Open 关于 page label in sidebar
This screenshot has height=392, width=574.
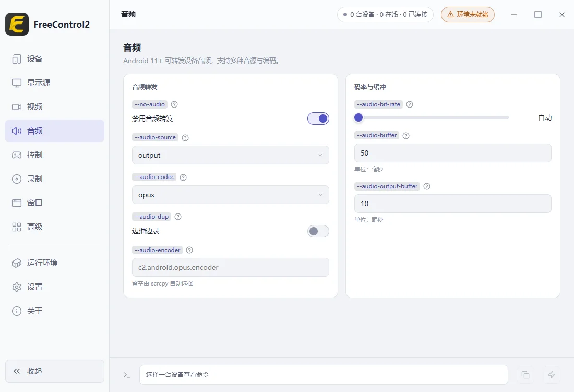[35, 311]
